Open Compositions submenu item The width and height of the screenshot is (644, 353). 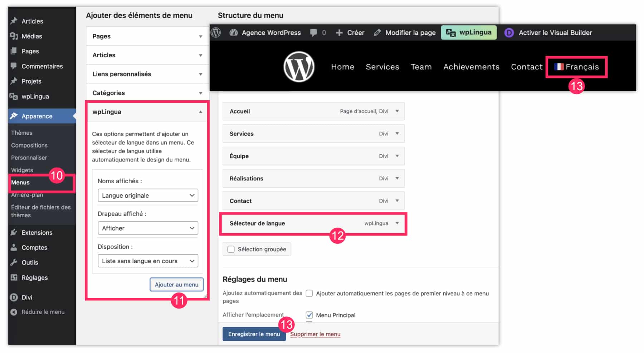[x=29, y=145]
